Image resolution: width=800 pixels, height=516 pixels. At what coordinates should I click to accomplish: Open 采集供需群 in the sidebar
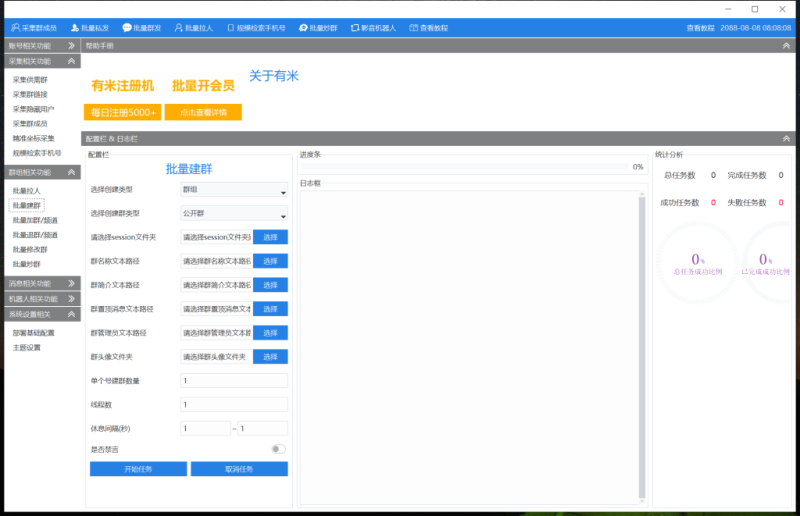point(30,80)
